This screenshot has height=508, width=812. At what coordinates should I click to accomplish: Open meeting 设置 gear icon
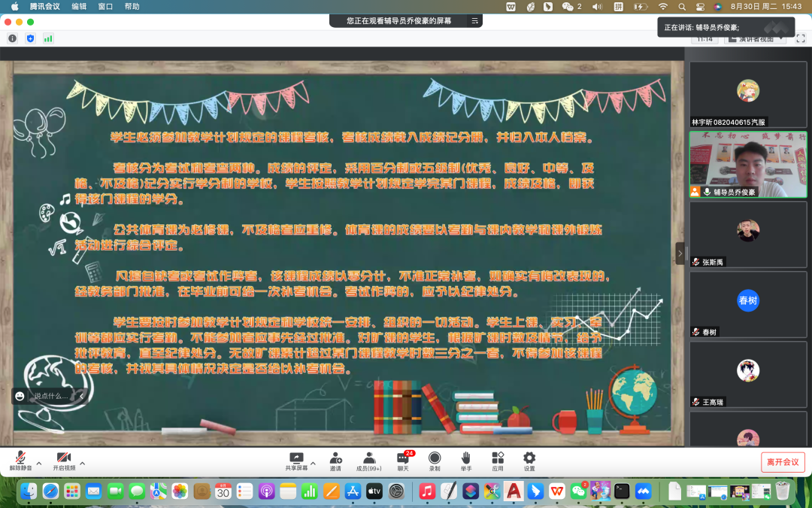click(x=529, y=459)
